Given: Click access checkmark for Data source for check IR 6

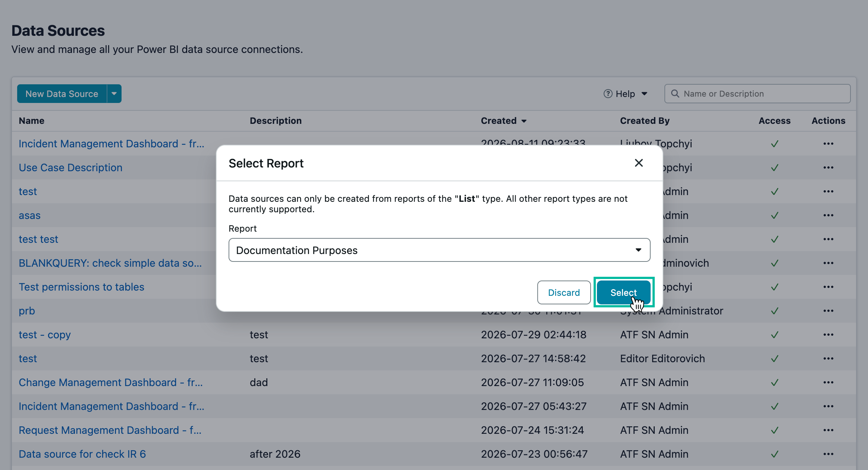Looking at the screenshot, I should click(x=774, y=454).
